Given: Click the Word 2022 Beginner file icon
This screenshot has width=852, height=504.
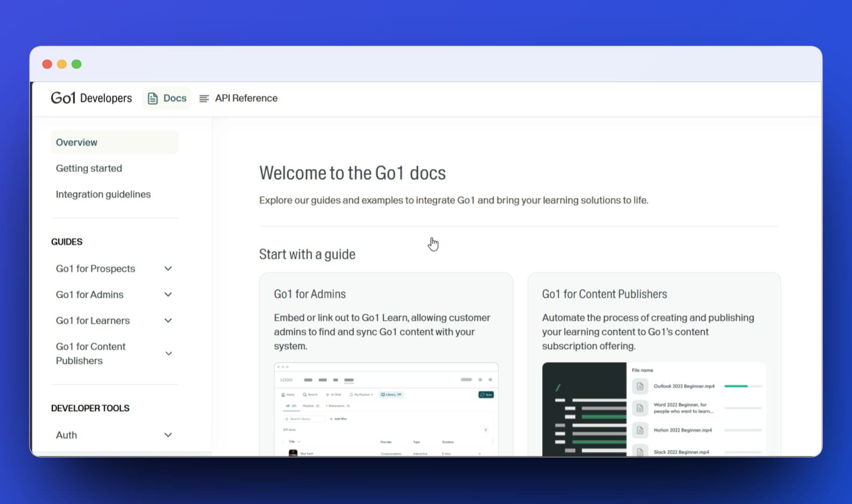Looking at the screenshot, I should 640,408.
